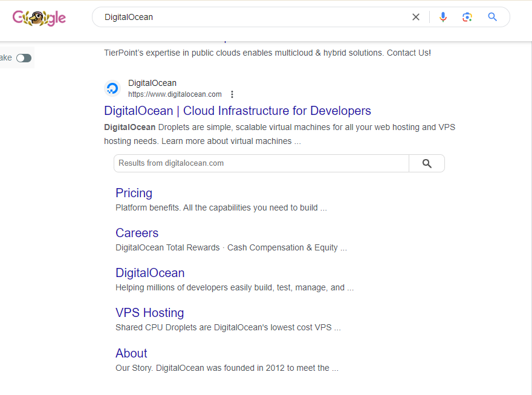Click the blue search magnifier icon

(x=492, y=17)
